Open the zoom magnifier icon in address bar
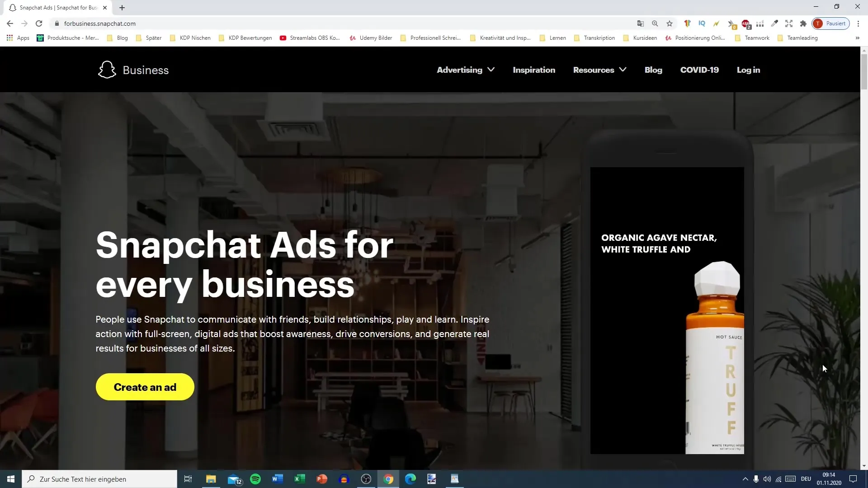Viewport: 868px width, 488px height. click(655, 23)
